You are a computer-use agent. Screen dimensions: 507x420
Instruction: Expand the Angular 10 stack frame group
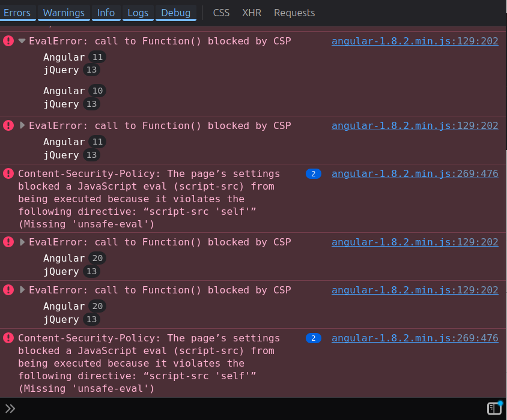point(73,91)
